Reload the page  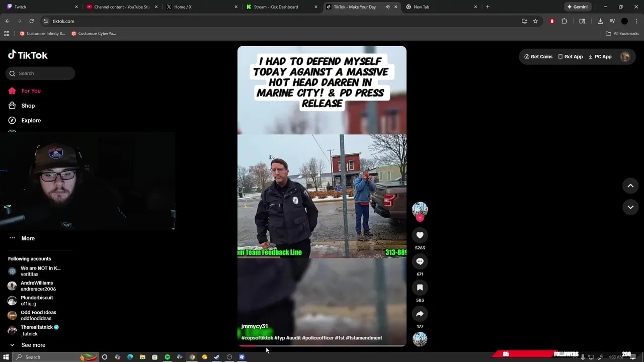[x=31, y=21]
